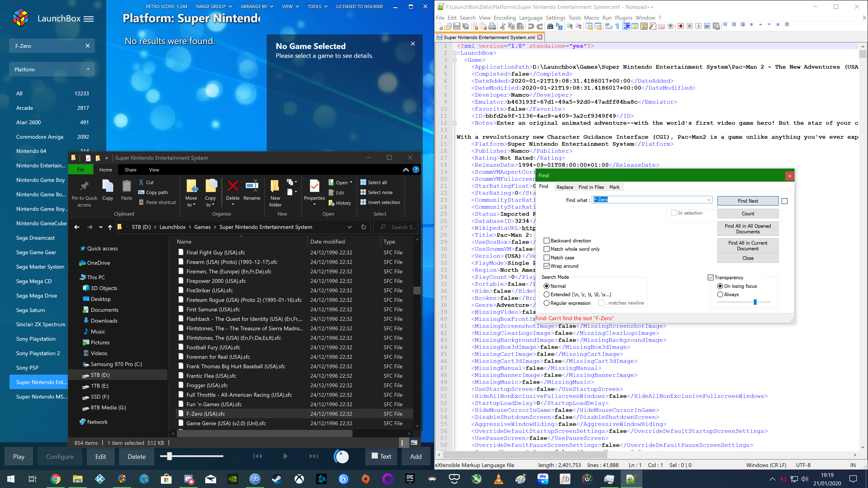Image resolution: width=868 pixels, height=488 pixels.
Task: Click the LaunchBox Play button
Action: click(x=19, y=456)
